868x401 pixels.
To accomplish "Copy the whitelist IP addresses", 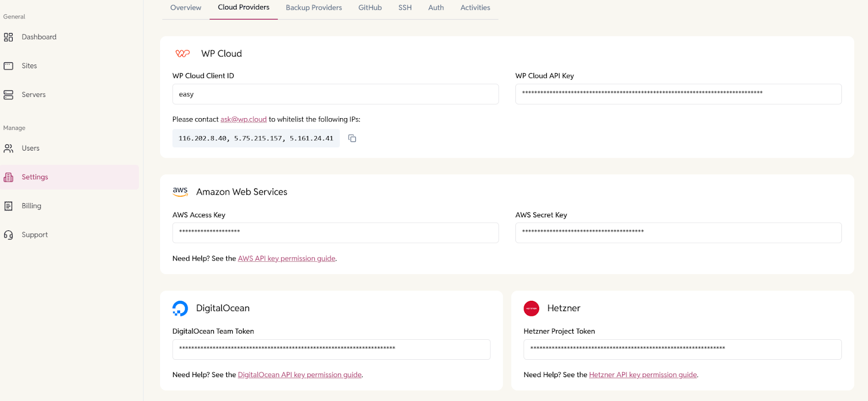I will tap(352, 139).
